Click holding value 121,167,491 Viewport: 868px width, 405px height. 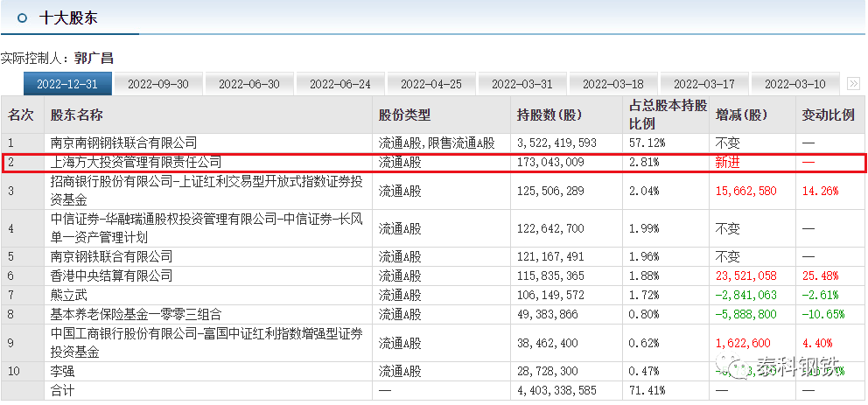[550, 256]
